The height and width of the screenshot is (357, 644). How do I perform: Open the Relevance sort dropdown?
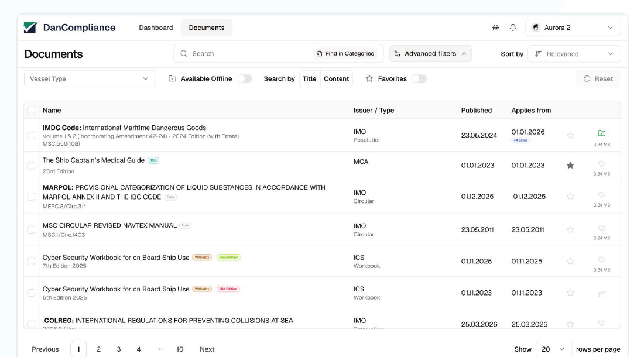click(x=574, y=54)
